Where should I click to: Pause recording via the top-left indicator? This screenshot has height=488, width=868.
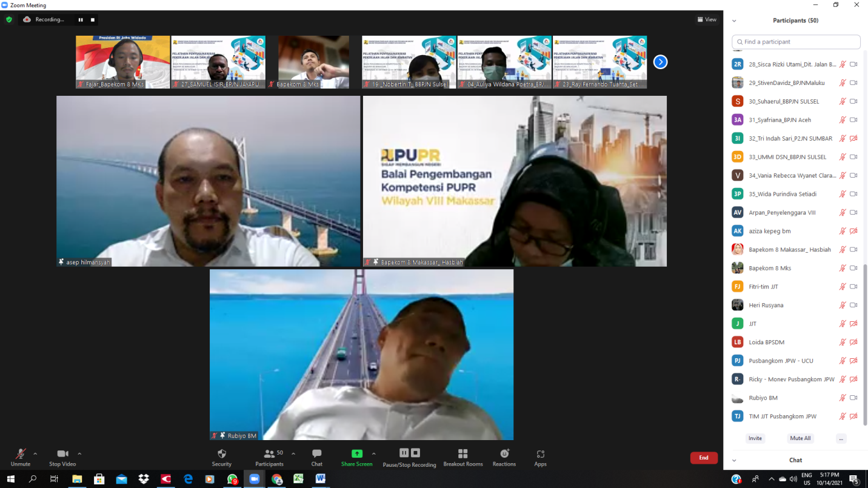pyautogui.click(x=80, y=19)
